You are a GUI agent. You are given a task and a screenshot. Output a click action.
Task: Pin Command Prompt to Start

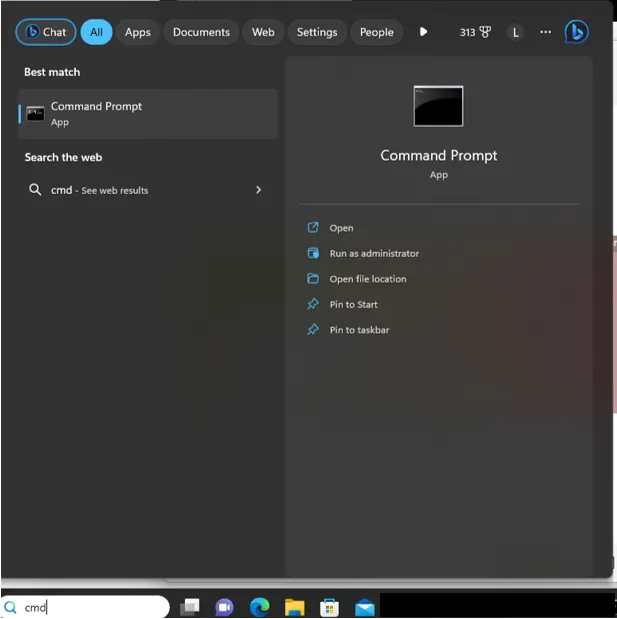353,305
